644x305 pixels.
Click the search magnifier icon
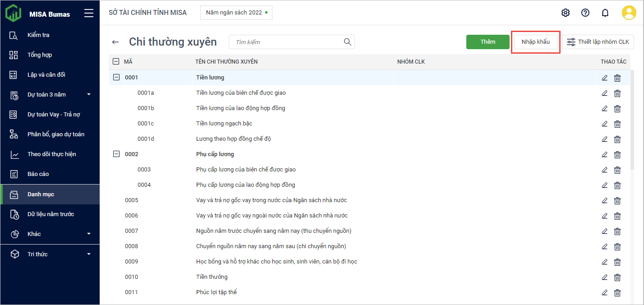pos(347,42)
